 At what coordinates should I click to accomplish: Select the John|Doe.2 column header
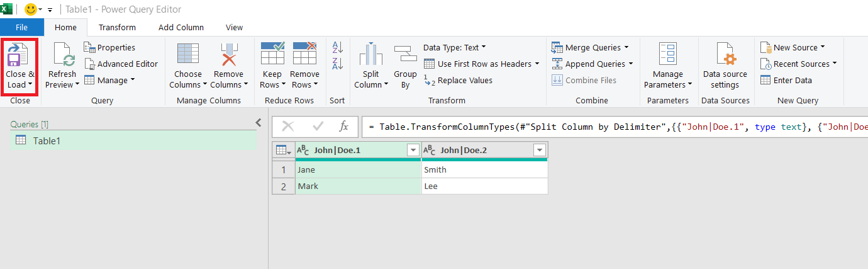(x=485, y=150)
